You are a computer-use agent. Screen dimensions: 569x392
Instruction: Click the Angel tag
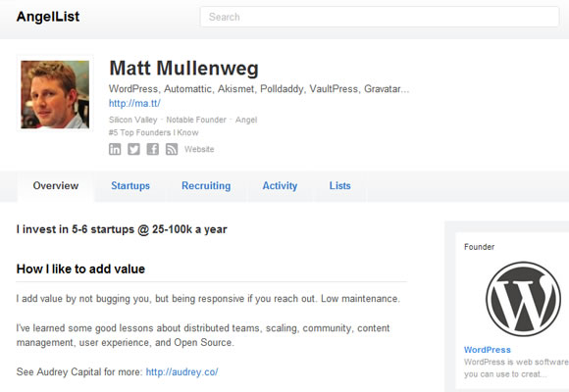(x=246, y=120)
